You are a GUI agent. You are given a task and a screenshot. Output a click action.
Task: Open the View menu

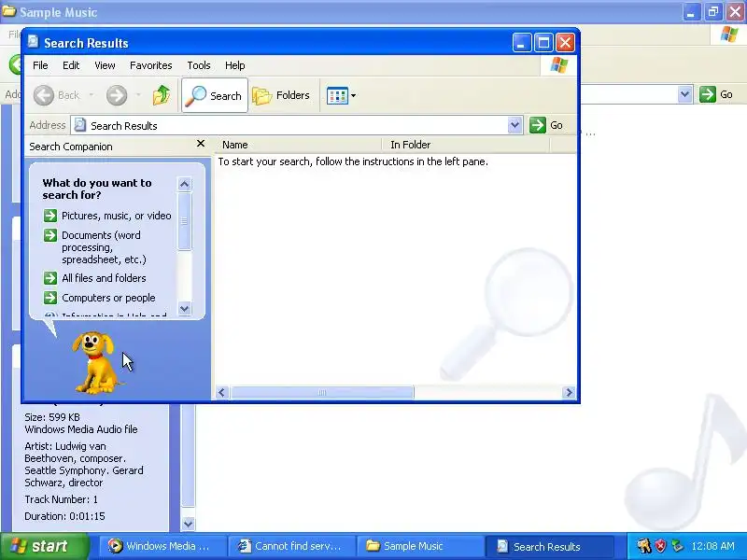[105, 65]
